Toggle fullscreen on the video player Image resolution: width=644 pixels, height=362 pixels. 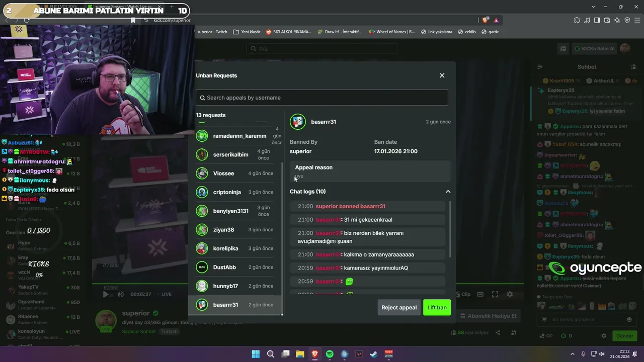495,295
